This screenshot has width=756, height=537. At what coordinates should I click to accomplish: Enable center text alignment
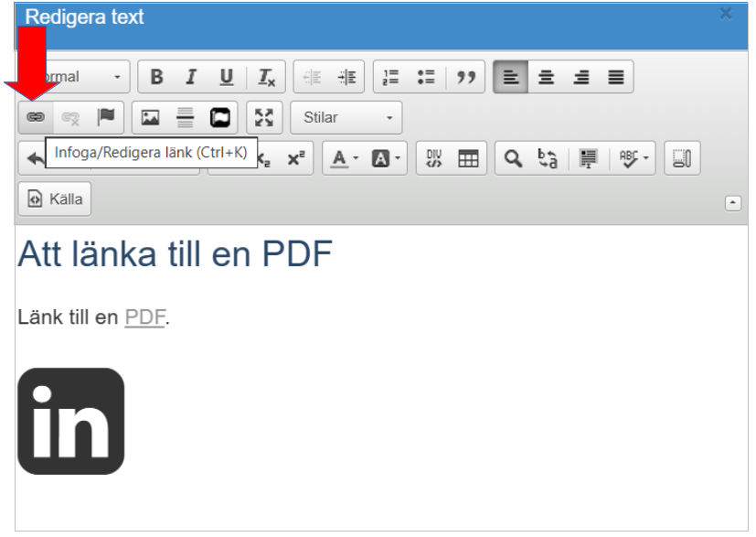546,77
